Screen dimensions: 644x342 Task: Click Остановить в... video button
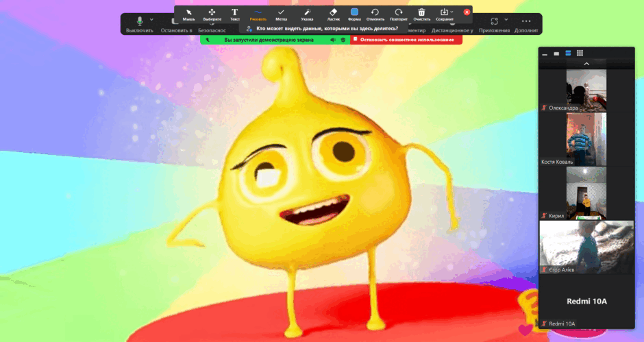(176, 25)
